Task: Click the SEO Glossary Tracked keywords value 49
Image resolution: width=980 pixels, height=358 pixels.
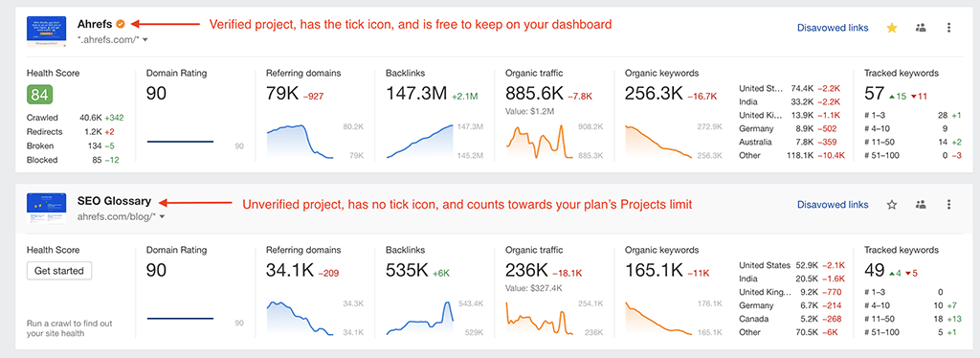Action: click(874, 271)
